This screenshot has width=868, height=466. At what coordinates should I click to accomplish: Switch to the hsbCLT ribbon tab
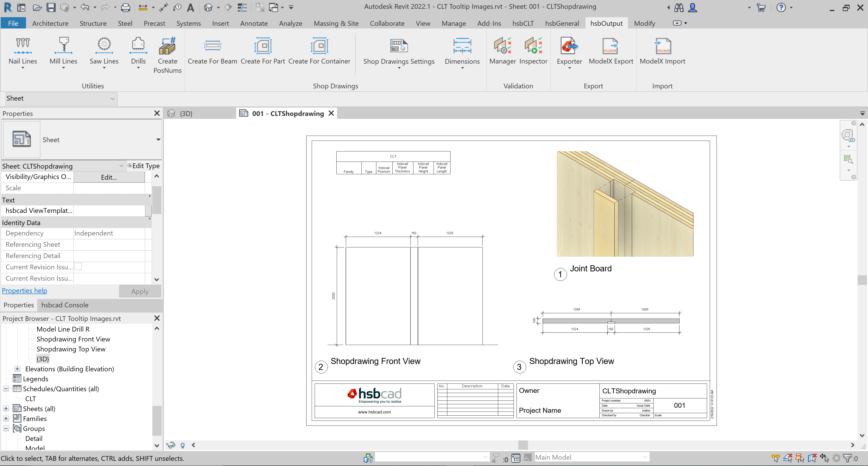tap(523, 23)
